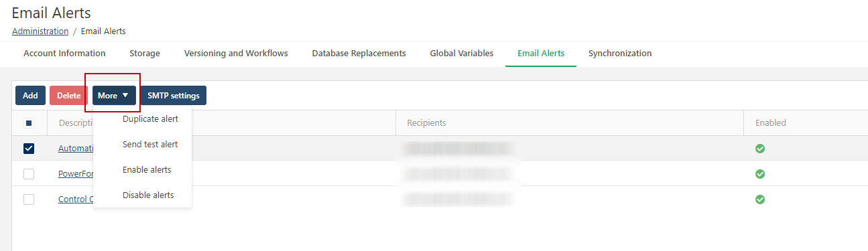The image size is (868, 251).
Task: Click the Add button
Action: [x=30, y=96]
